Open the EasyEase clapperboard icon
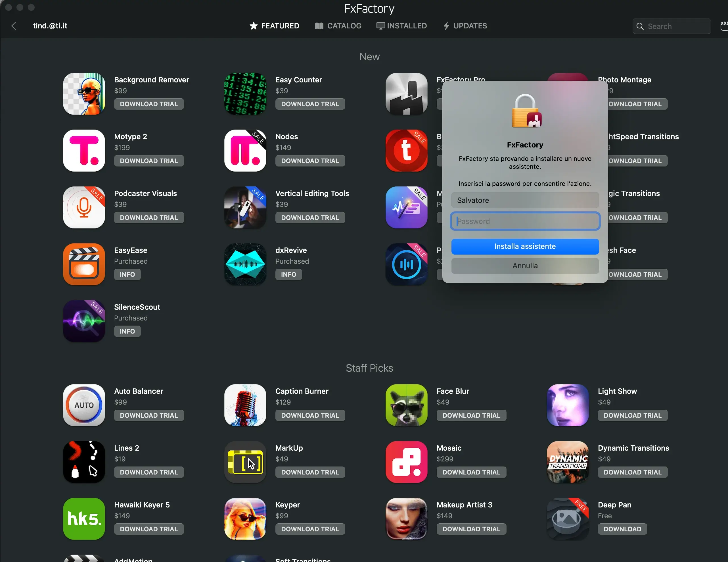 click(84, 264)
